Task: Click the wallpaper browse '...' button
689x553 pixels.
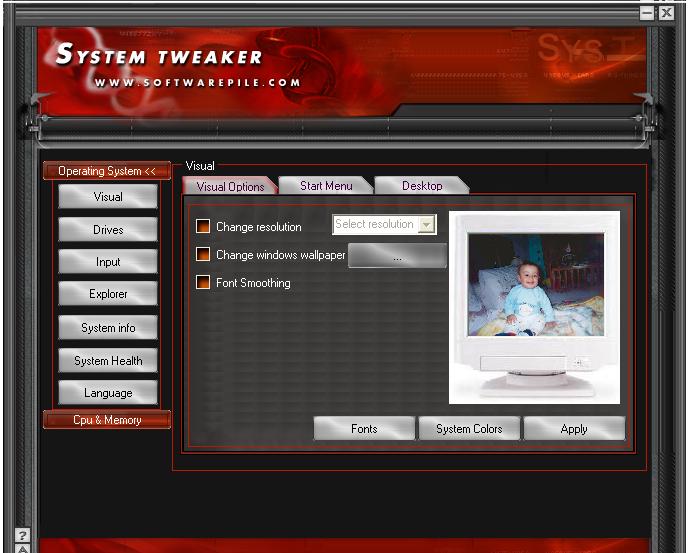Action: [x=397, y=256]
